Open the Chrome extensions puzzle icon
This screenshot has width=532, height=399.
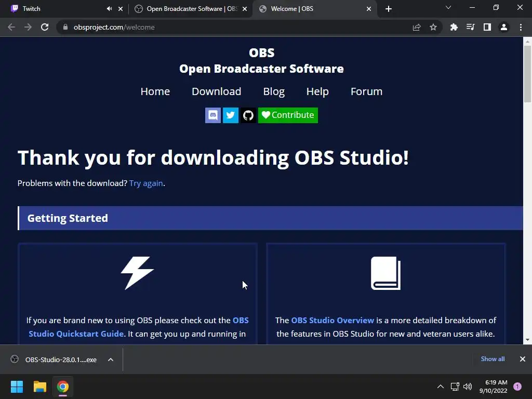tap(454, 27)
